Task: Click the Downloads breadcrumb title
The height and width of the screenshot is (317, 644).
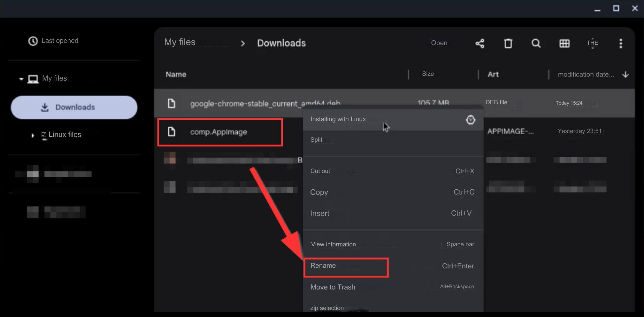Action: pos(281,43)
